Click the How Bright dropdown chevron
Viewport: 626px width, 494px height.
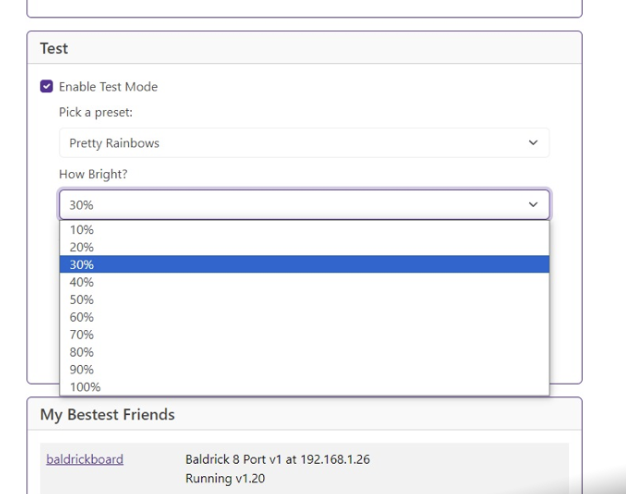[x=533, y=205]
